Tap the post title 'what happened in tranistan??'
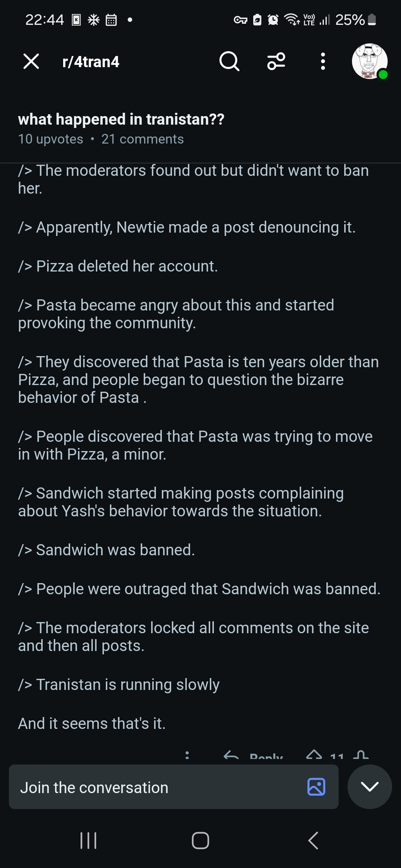The width and height of the screenshot is (401, 868). (121, 119)
